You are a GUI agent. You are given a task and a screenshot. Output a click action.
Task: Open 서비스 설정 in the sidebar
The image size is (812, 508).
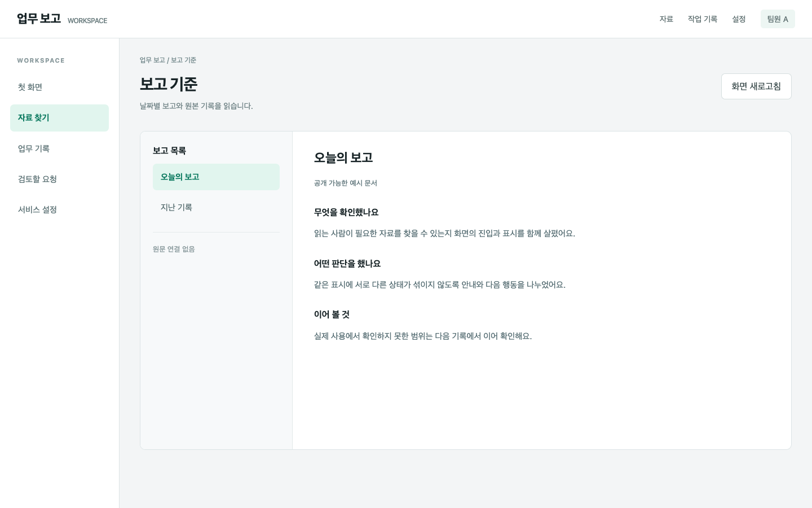tap(59, 209)
